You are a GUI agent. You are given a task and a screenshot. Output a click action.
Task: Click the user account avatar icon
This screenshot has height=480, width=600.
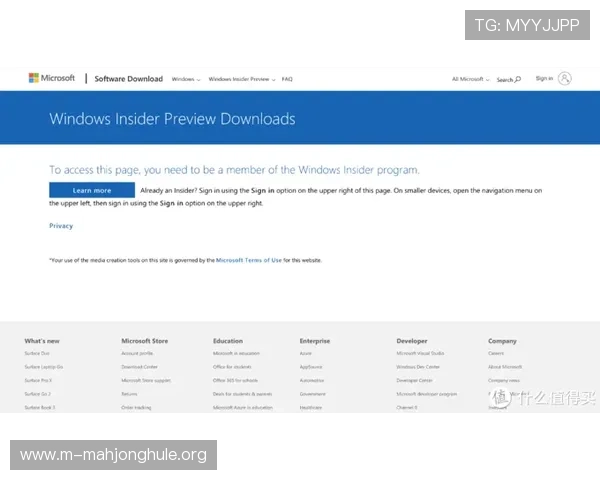point(565,78)
